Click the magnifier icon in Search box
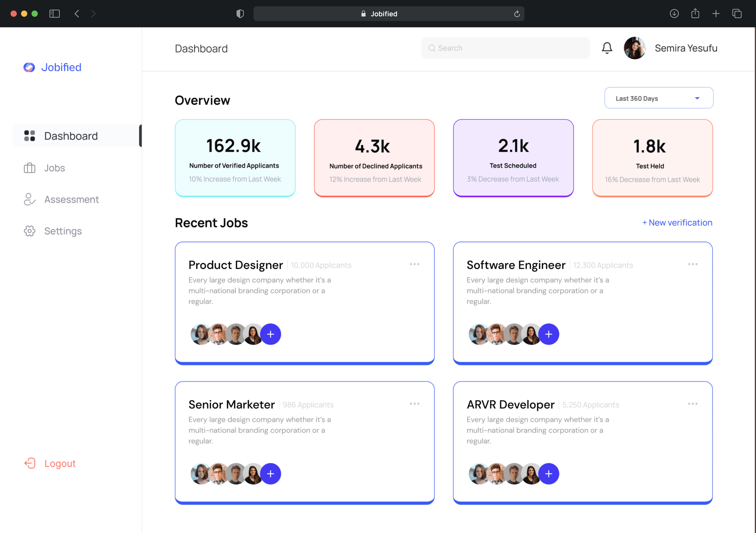The height and width of the screenshot is (533, 756). [432, 48]
